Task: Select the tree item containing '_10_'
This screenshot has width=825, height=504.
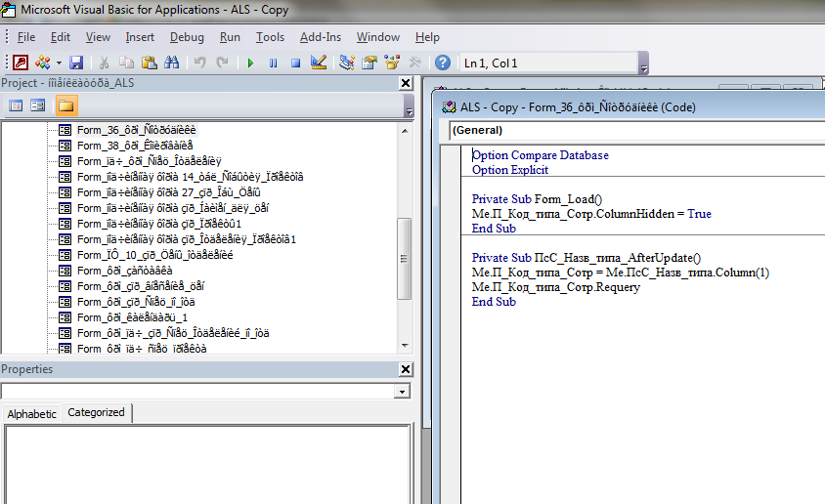Action: [154, 255]
